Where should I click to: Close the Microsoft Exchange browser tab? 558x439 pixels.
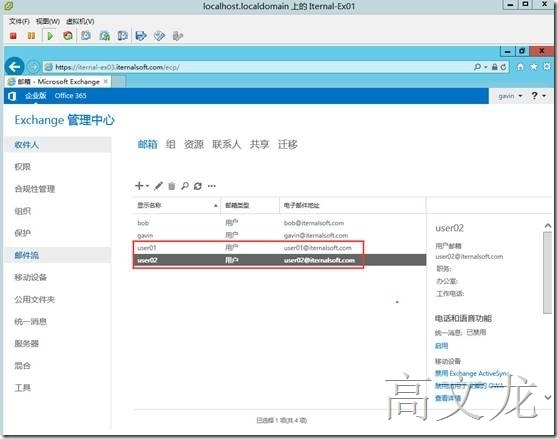point(106,81)
